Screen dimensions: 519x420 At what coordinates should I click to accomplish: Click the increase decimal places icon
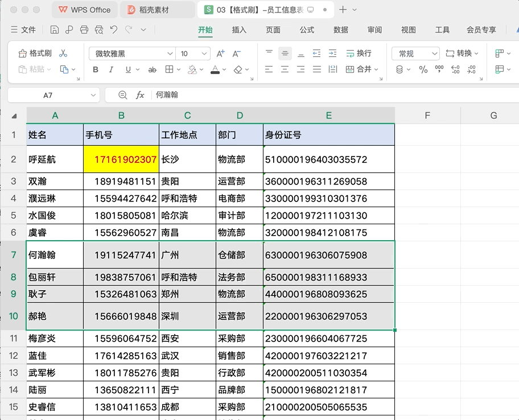click(x=455, y=69)
